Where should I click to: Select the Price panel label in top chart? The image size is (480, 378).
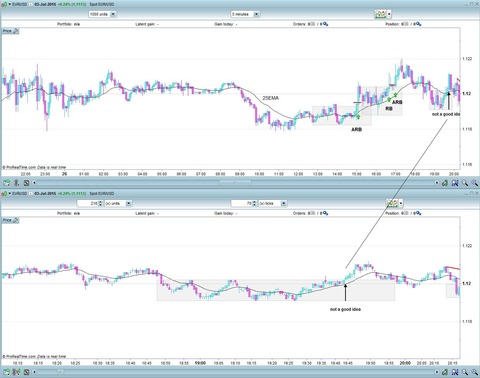pyautogui.click(x=7, y=31)
